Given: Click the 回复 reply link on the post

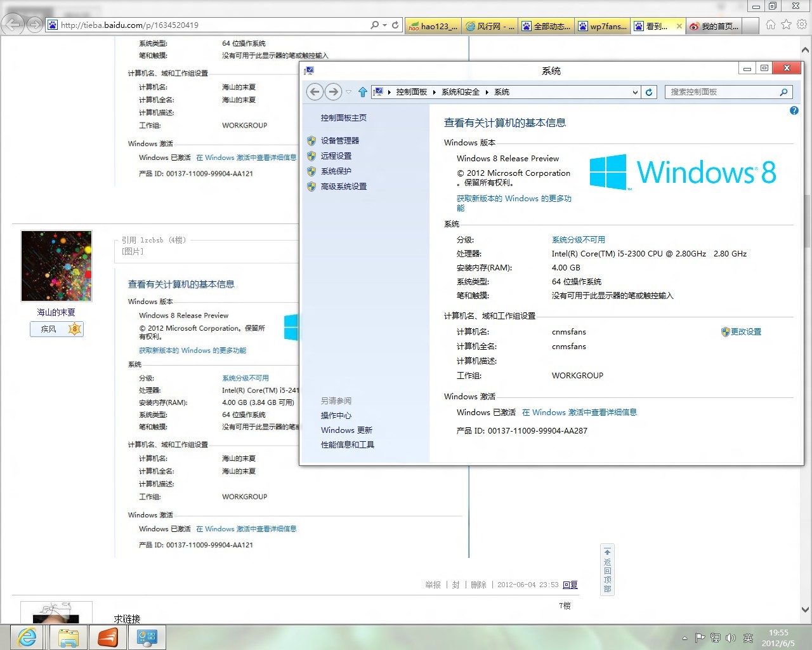Looking at the screenshot, I should tap(570, 585).
